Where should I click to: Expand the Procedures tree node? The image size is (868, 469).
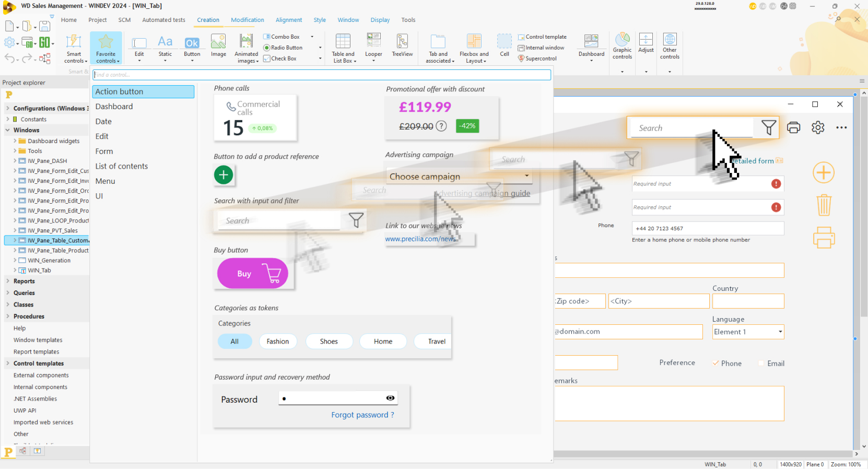(8, 316)
